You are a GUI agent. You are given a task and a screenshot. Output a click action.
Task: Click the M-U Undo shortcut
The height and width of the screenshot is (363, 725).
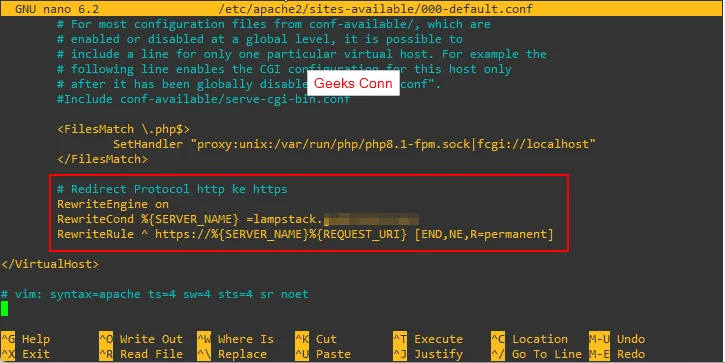[618, 339]
